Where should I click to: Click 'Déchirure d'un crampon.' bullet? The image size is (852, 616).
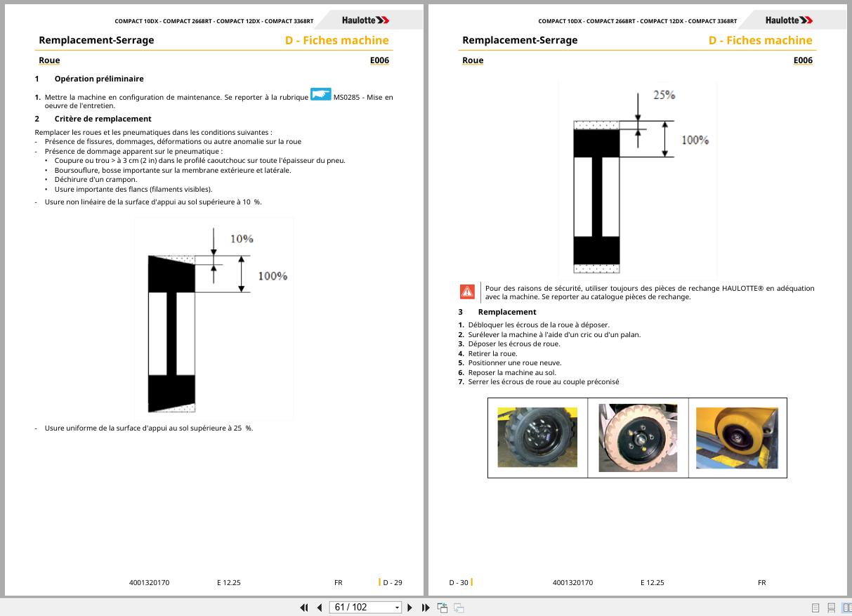click(x=96, y=179)
